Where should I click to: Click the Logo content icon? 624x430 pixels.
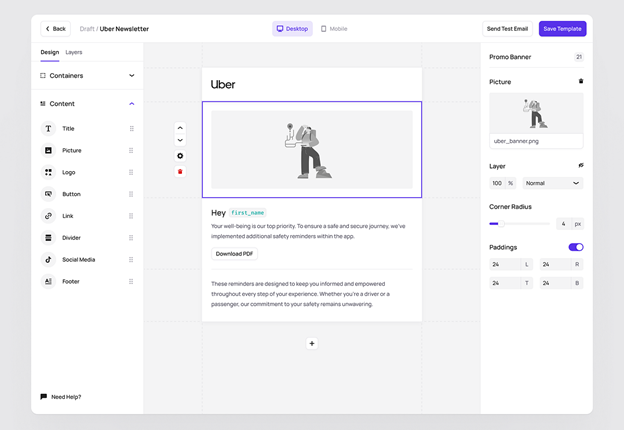click(x=48, y=172)
